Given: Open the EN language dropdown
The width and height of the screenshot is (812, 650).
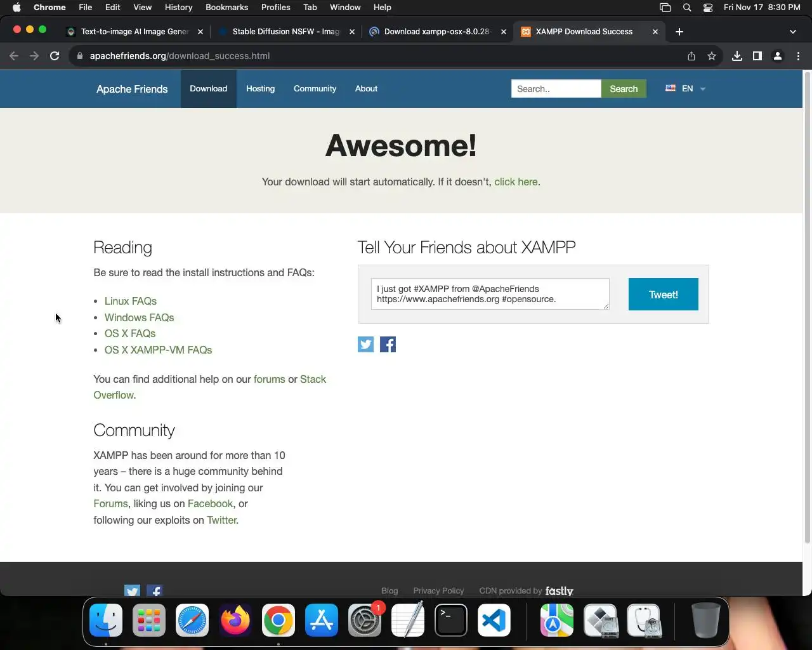Looking at the screenshot, I should pos(686,89).
